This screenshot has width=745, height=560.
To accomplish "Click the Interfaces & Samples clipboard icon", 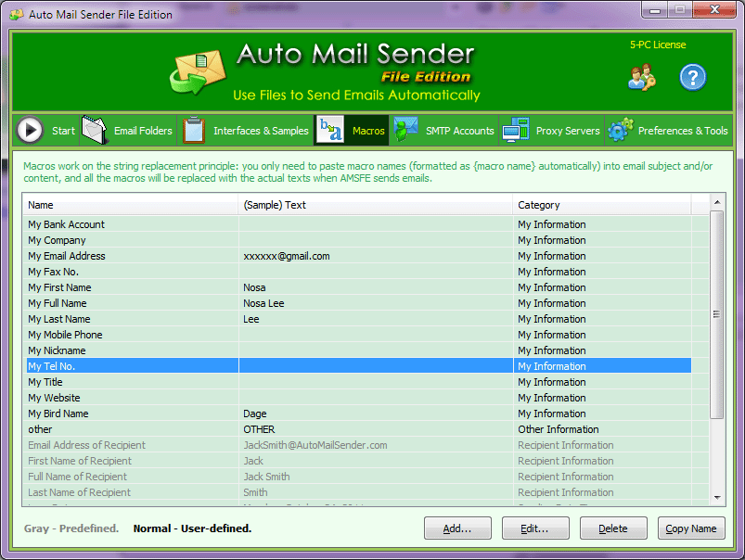I will point(194,130).
